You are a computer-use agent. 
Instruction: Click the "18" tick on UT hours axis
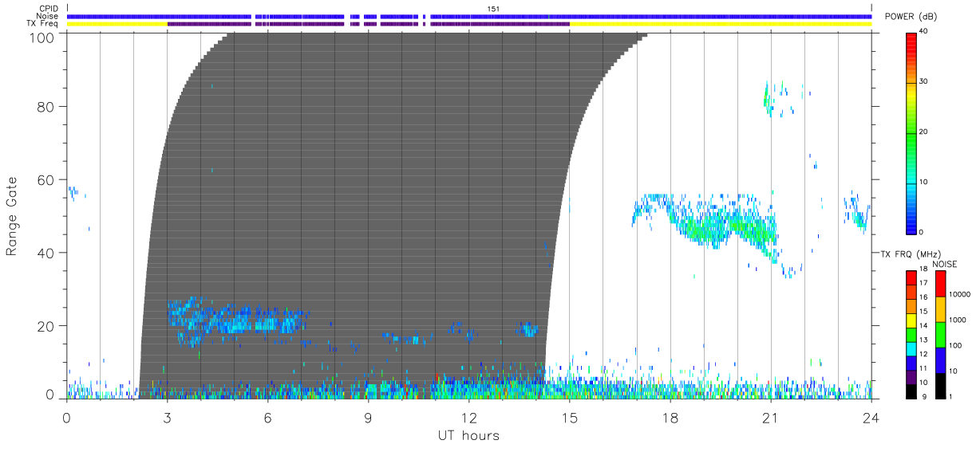(x=670, y=417)
